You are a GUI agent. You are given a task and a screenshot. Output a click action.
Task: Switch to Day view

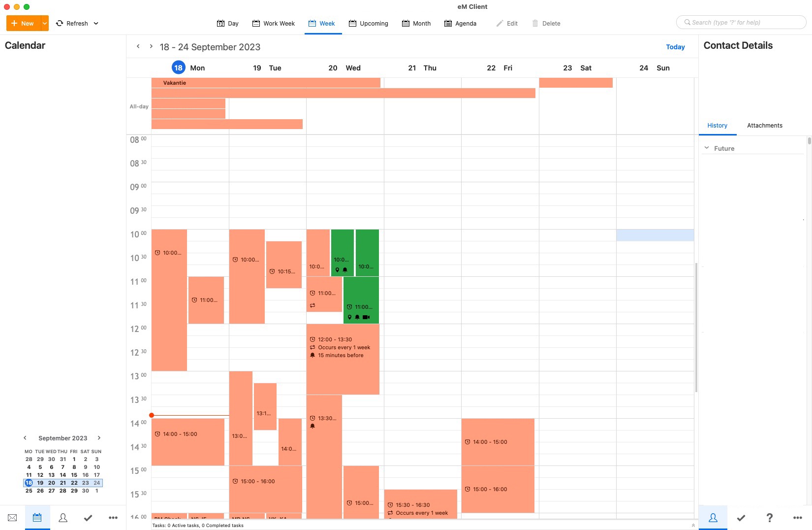(227, 23)
